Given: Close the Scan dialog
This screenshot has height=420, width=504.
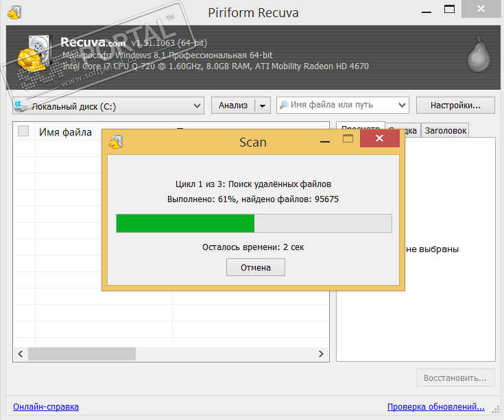Looking at the screenshot, I should (x=380, y=138).
